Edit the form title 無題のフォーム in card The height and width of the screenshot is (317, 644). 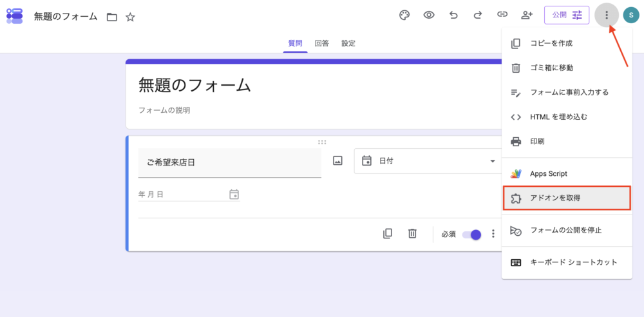194,85
